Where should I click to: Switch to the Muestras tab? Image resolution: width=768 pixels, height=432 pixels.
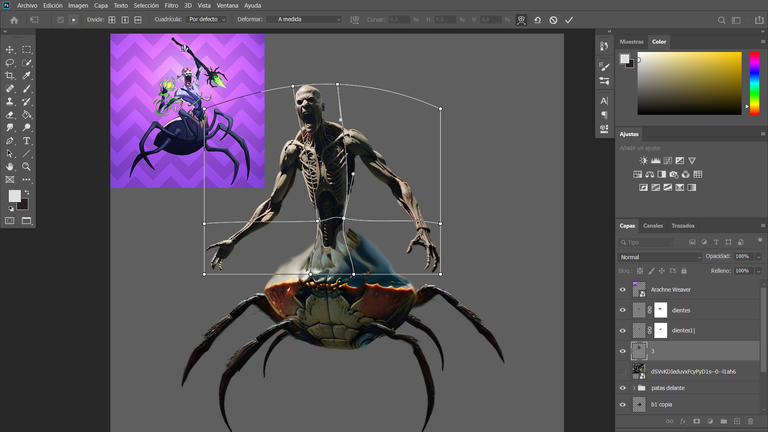(x=631, y=42)
